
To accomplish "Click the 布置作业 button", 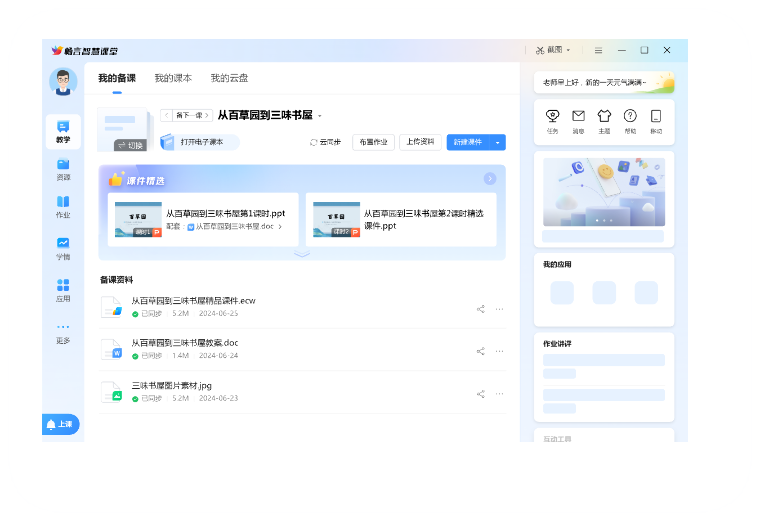I will point(374,142).
